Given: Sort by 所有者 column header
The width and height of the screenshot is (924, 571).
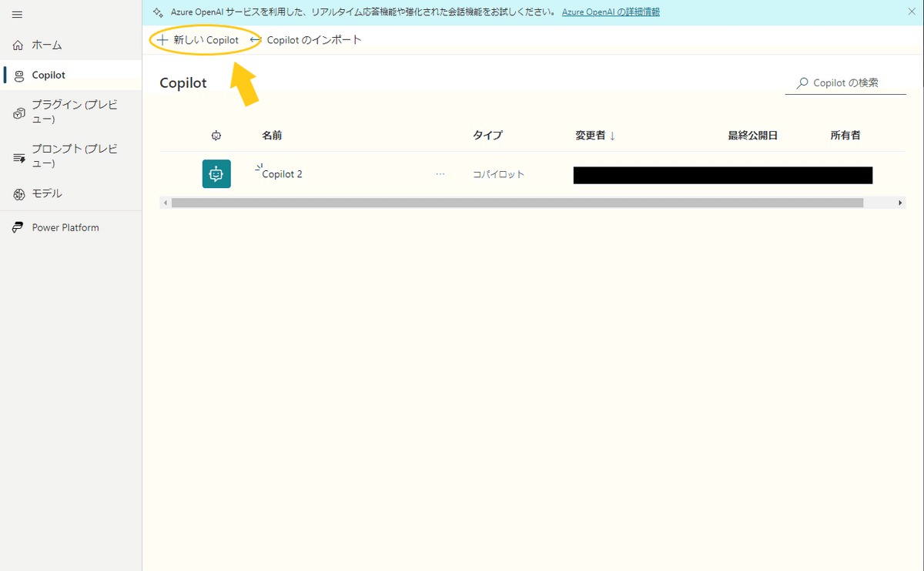Looking at the screenshot, I should 845,136.
